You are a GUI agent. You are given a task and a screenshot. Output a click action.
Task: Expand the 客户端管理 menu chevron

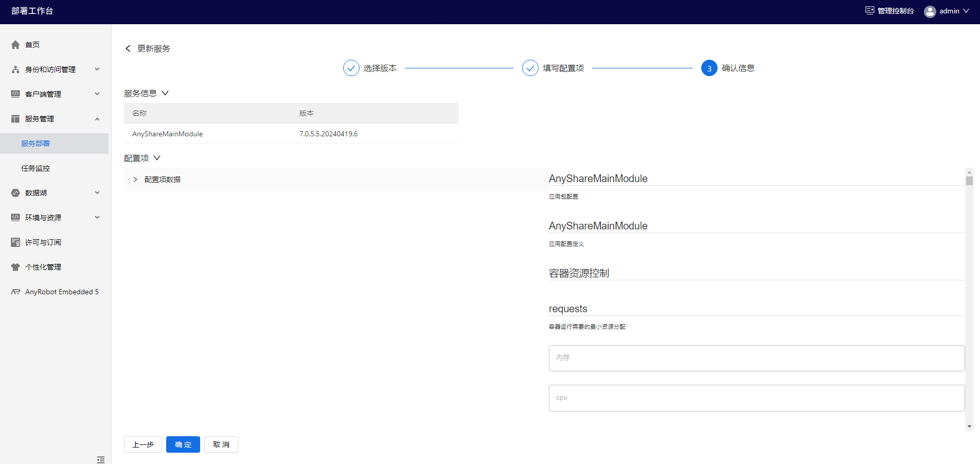pyautogui.click(x=97, y=94)
